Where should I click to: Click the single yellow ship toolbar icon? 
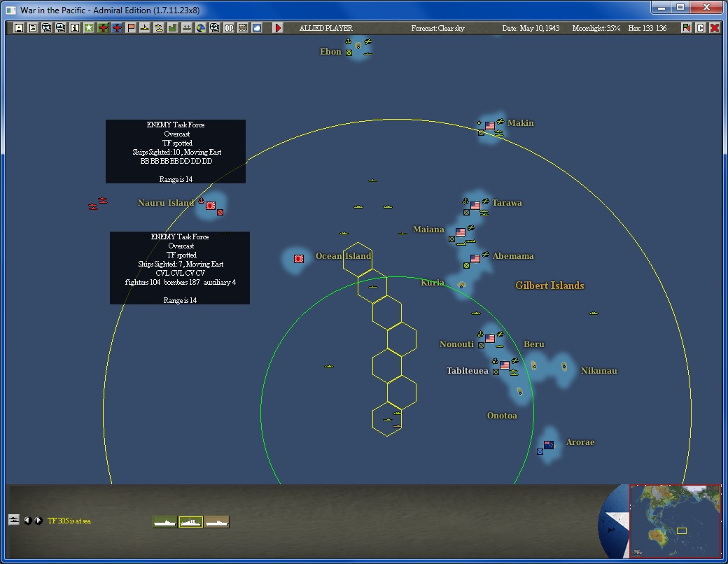tap(144, 28)
